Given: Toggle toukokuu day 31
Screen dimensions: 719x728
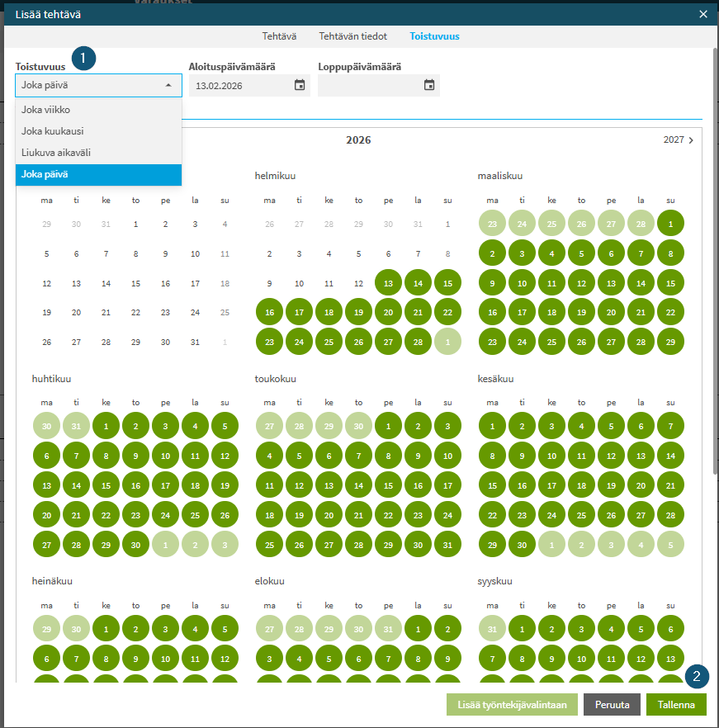Looking at the screenshot, I should pyautogui.click(x=447, y=545).
